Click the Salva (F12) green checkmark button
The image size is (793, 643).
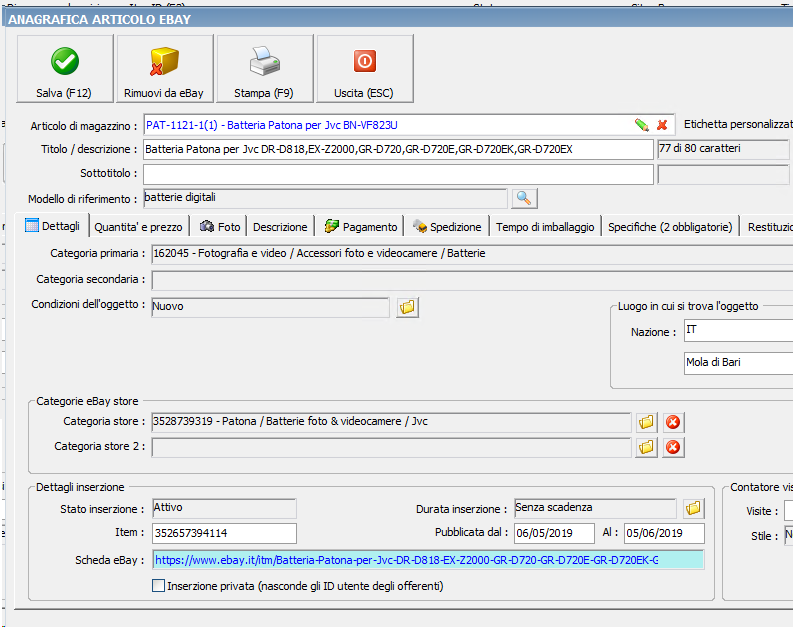click(x=65, y=69)
